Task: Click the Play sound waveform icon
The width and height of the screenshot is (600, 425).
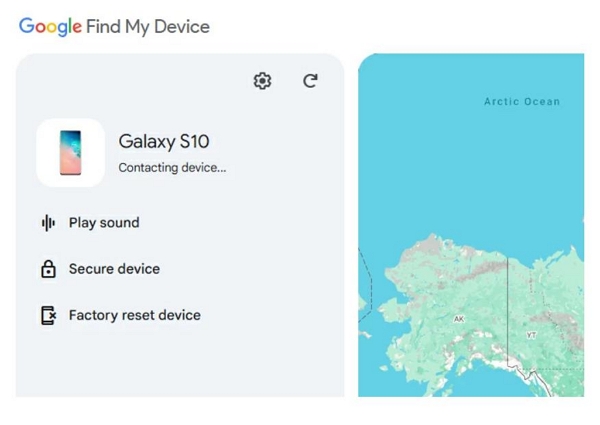Action: click(x=47, y=223)
